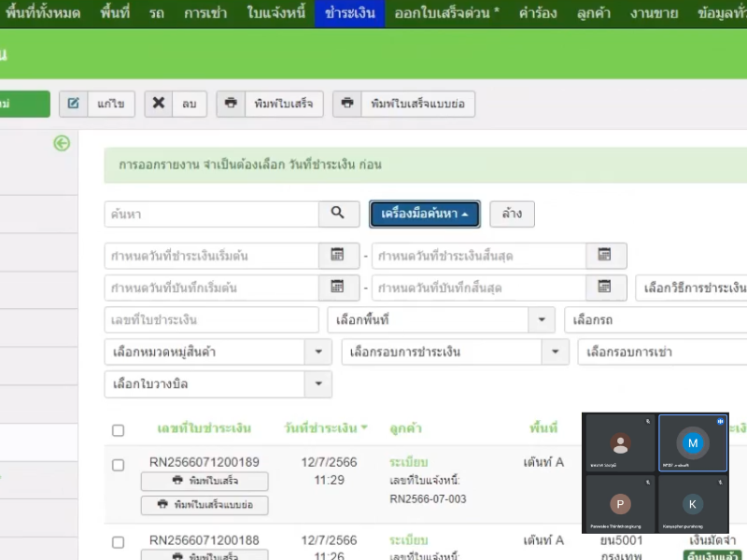Select participant K video tile

[x=693, y=504]
